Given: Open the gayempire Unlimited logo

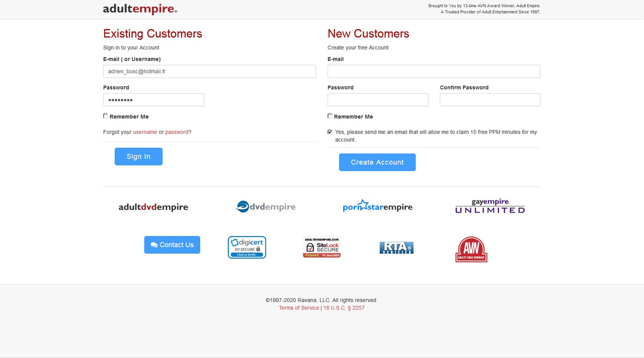Looking at the screenshot, I should [490, 206].
